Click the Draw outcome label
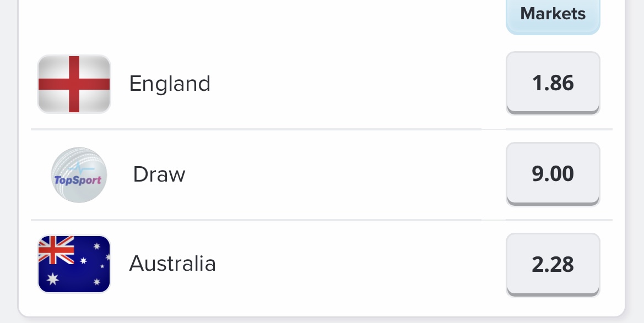This screenshot has width=644, height=323. (159, 174)
